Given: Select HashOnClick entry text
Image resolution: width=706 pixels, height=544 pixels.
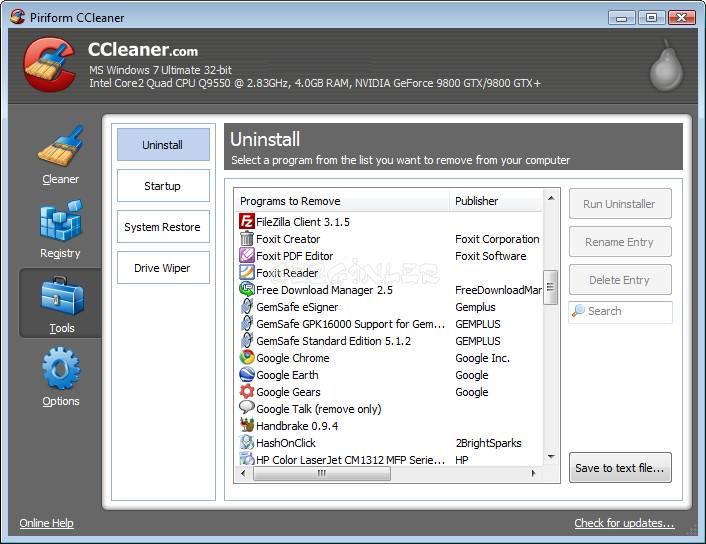Looking at the screenshot, I should (286, 443).
